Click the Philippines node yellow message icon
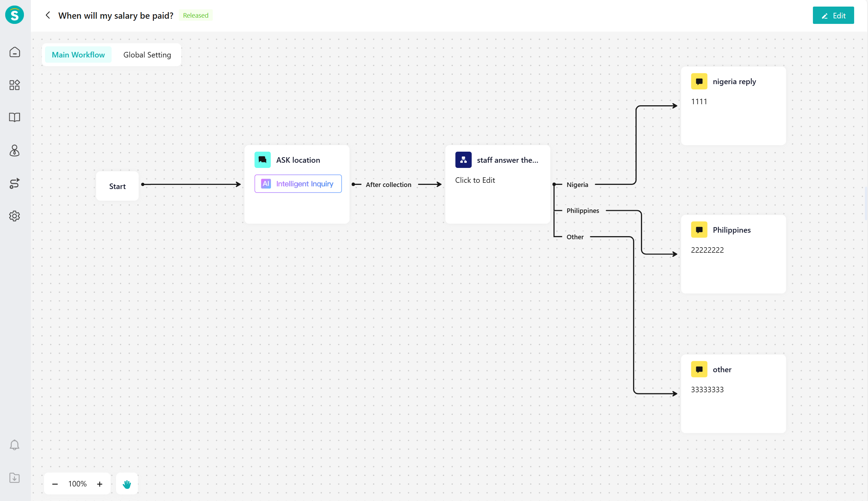This screenshot has width=868, height=501. click(699, 230)
